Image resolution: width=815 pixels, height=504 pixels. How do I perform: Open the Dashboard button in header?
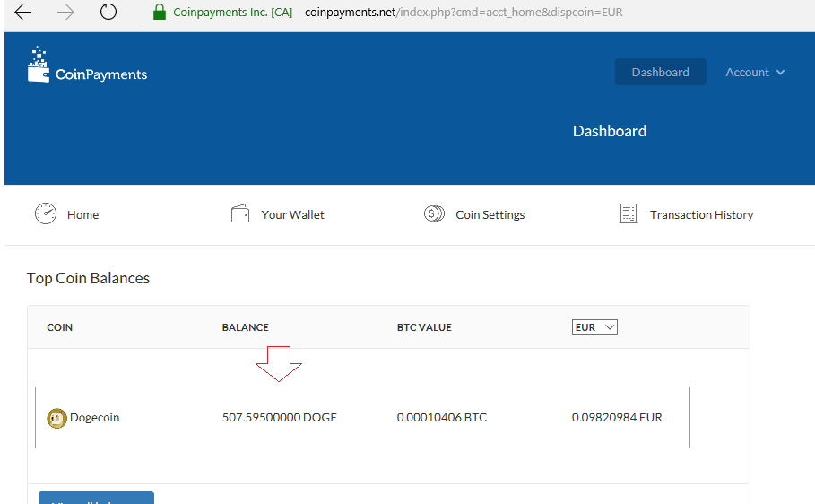660,72
